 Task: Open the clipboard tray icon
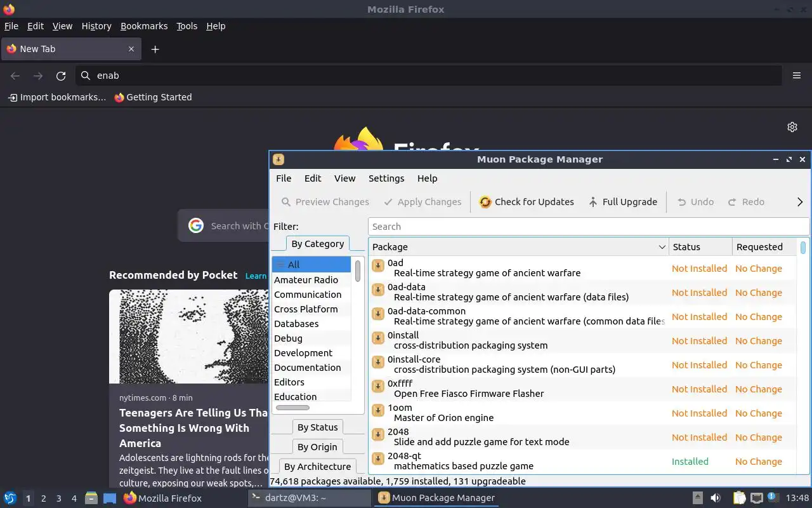(740, 498)
